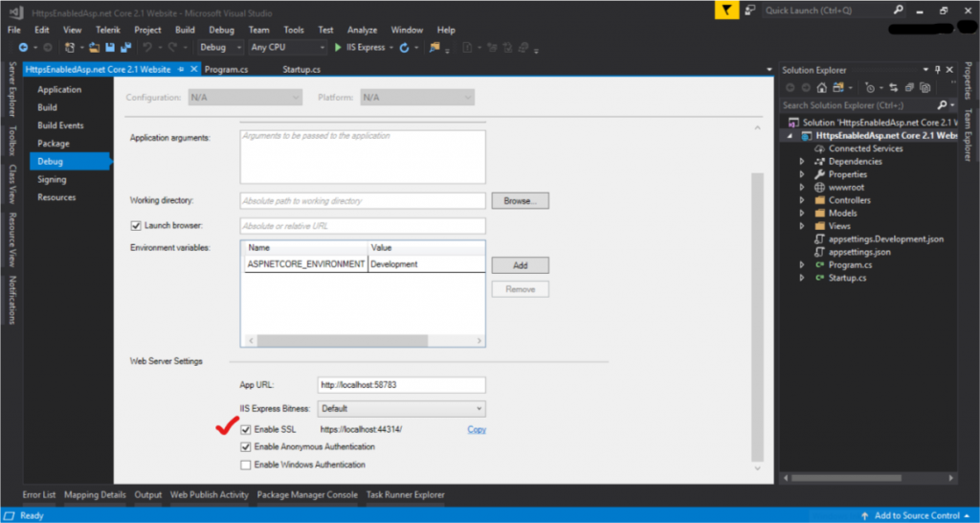Pin the Solution Explorer panel
The height and width of the screenshot is (523, 980).
click(938, 70)
